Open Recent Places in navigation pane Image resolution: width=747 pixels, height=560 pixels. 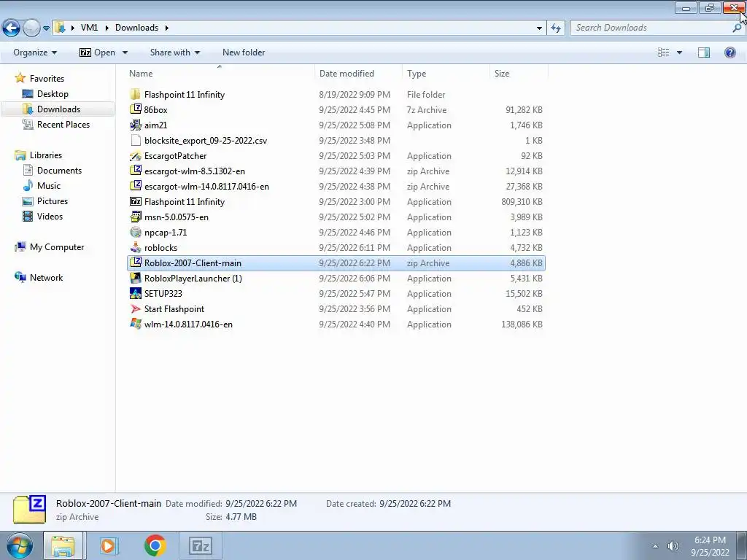click(63, 124)
